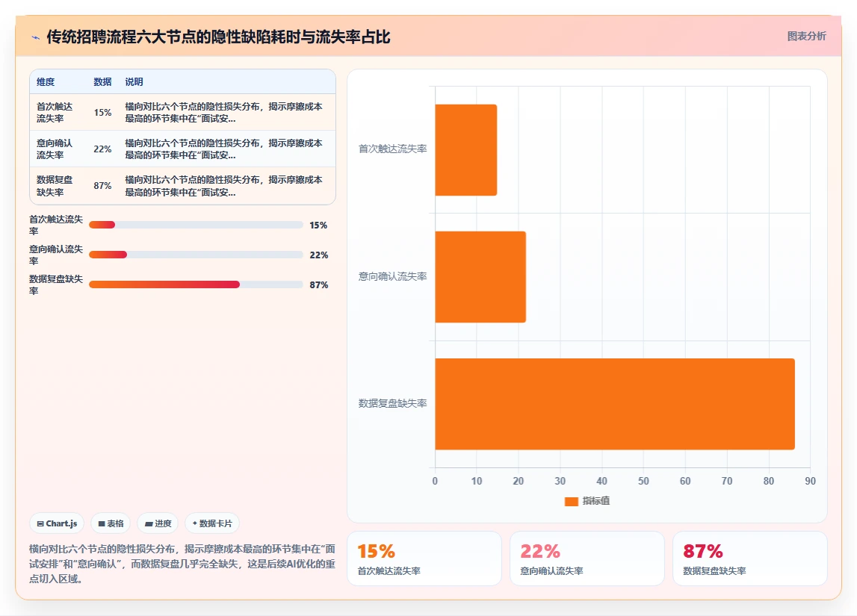This screenshot has height=616, width=857.
Task: Click the 首次触达流失率 bar in the chart
Action: coord(465,149)
